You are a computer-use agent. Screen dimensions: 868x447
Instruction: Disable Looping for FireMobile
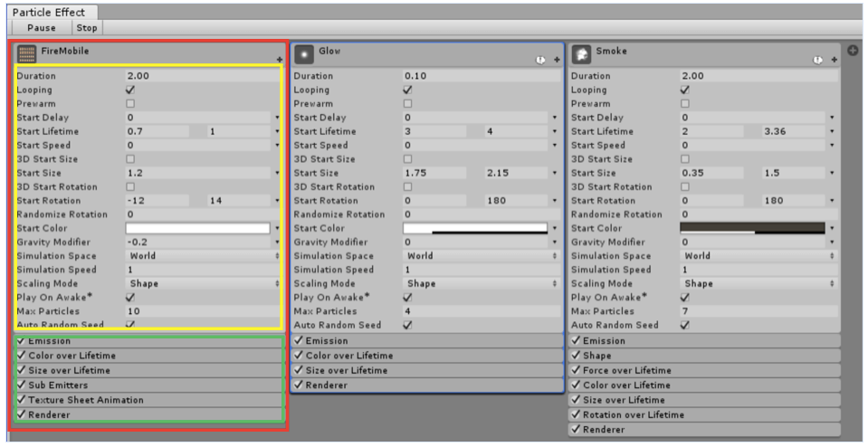click(x=130, y=90)
